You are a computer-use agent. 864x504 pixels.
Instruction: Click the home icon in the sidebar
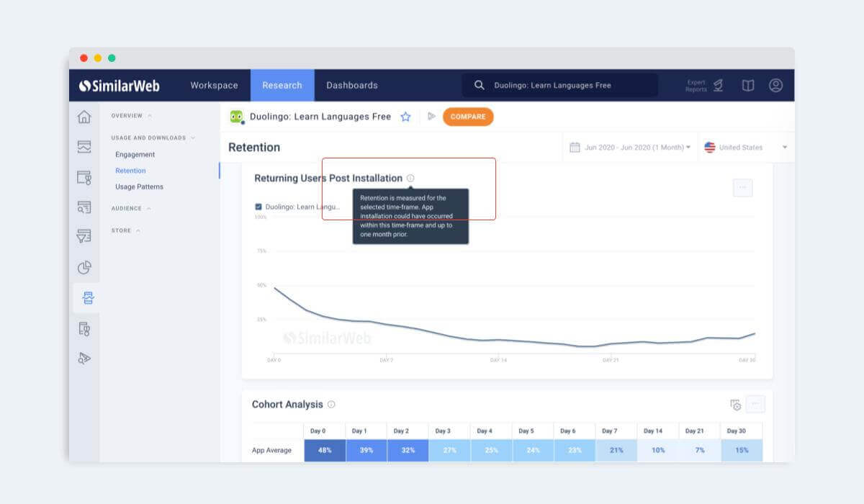click(x=84, y=117)
